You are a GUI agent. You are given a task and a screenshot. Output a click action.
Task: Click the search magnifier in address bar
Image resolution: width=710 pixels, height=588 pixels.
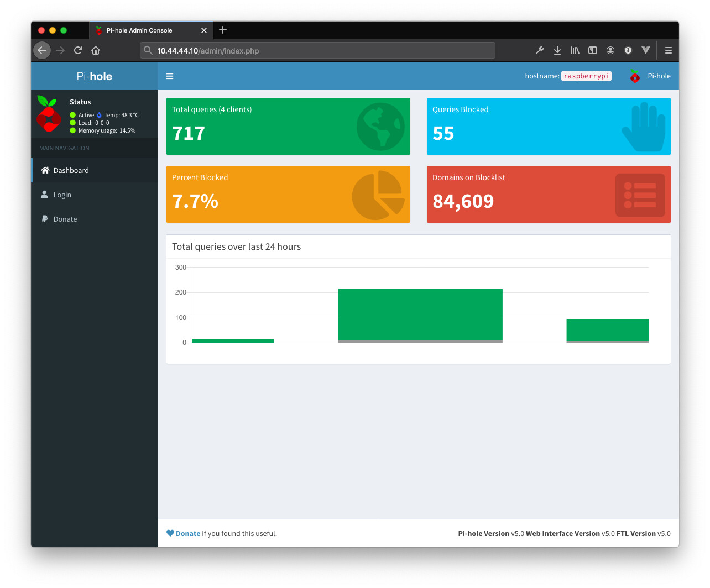click(148, 50)
